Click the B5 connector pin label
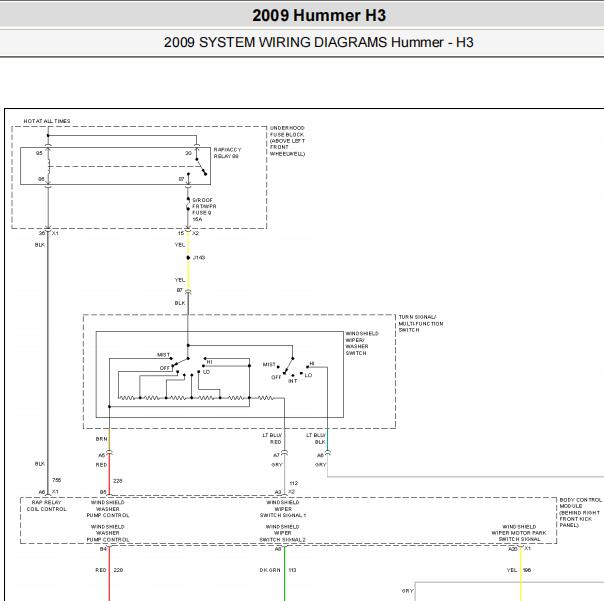Screen dimensions: 604x601 pyautogui.click(x=103, y=492)
